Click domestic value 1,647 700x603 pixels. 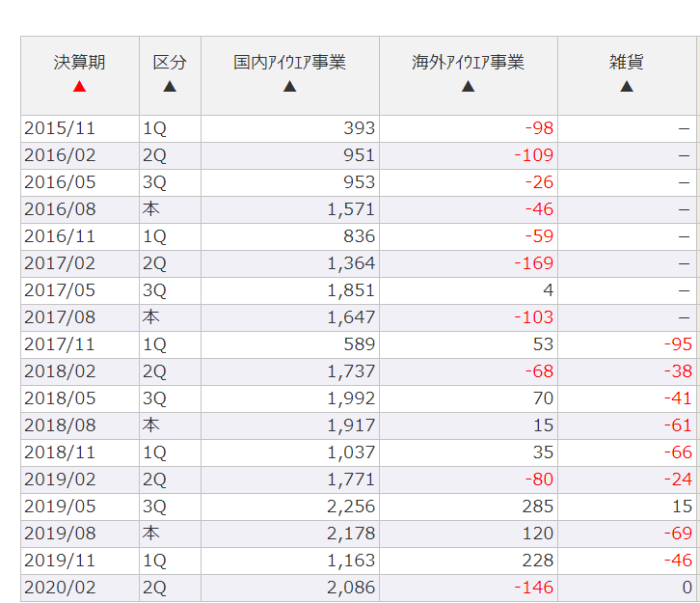click(x=351, y=317)
